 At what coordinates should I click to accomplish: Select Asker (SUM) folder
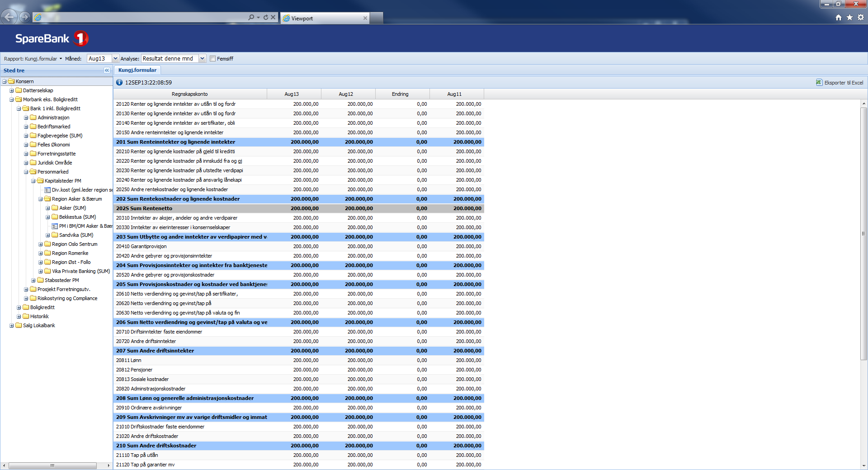(69, 208)
